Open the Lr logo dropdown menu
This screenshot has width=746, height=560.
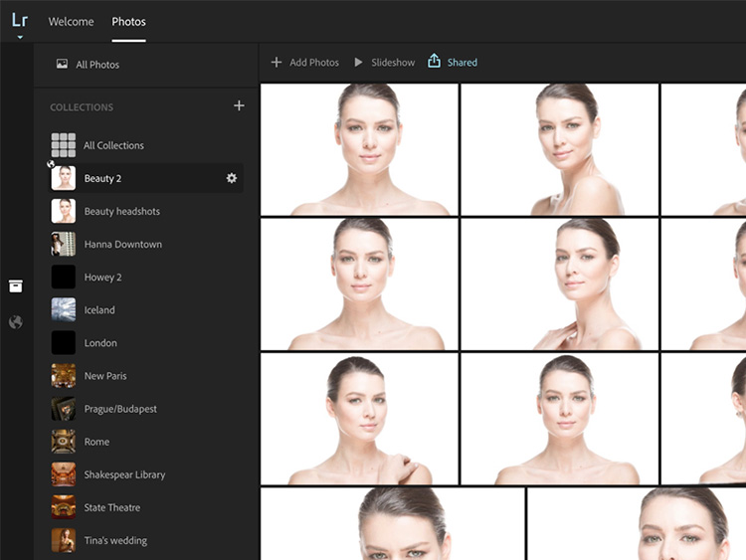(20, 25)
